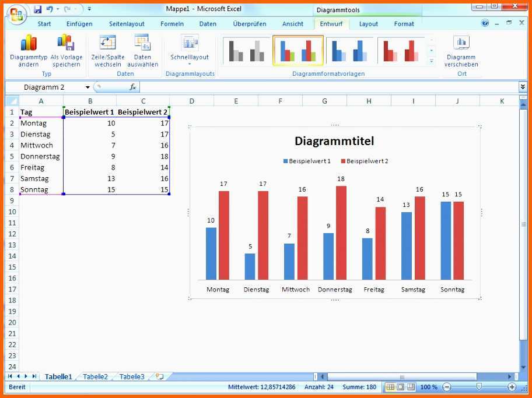
Task: Expand the chart styles gallery
Action: click(x=432, y=61)
